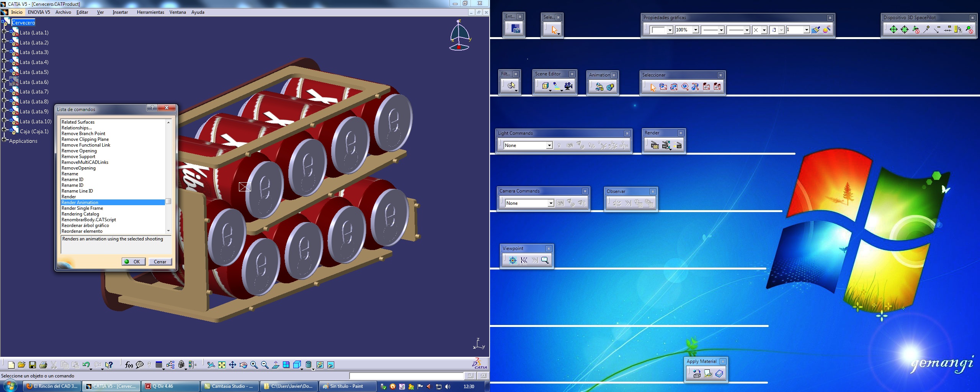Click the paintbrush icon in Propiedades gráficas
This screenshot has height=392, width=980.
point(815,30)
